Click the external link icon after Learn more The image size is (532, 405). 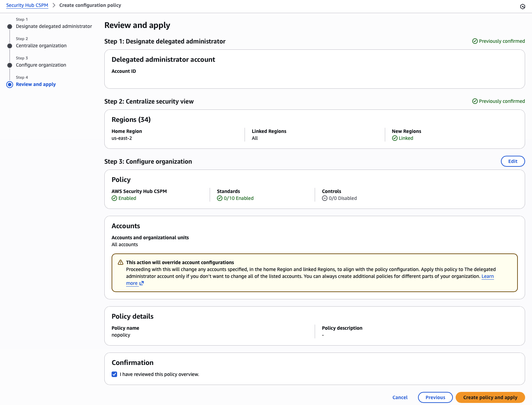coord(141,283)
